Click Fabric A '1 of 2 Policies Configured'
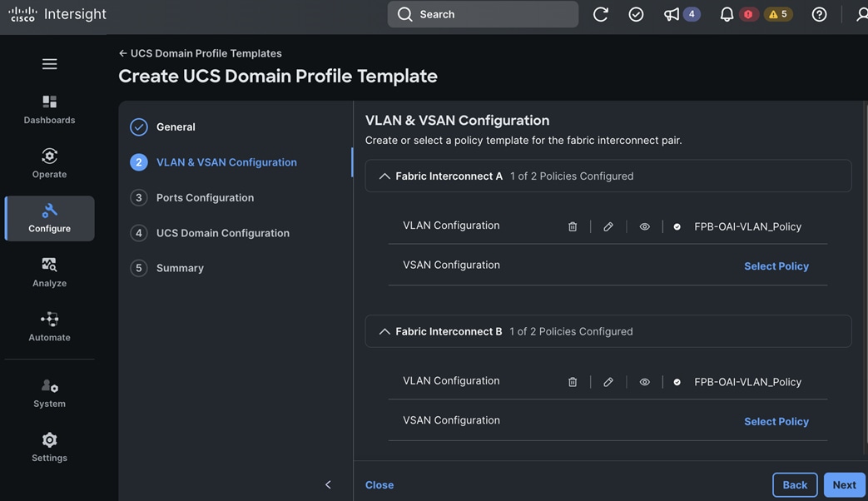 (x=572, y=176)
